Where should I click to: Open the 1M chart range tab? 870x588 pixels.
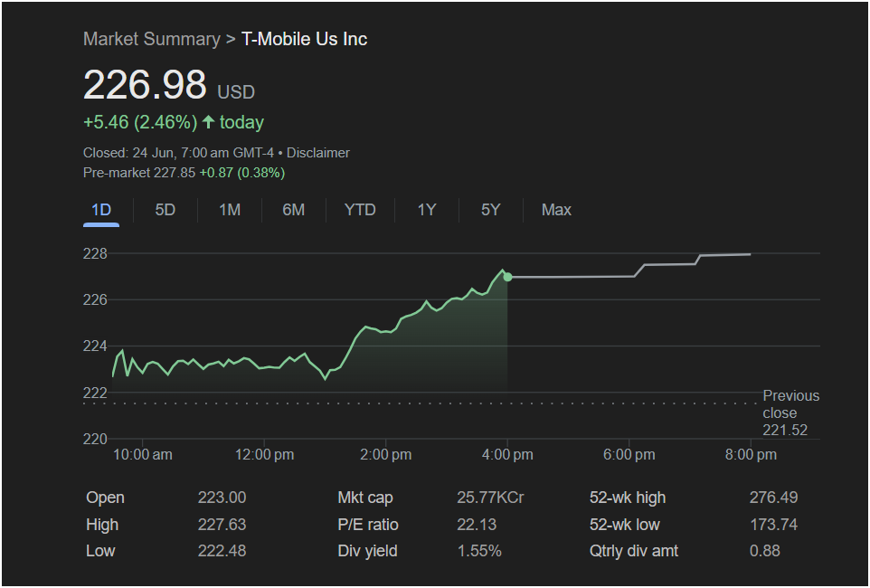tap(230, 210)
